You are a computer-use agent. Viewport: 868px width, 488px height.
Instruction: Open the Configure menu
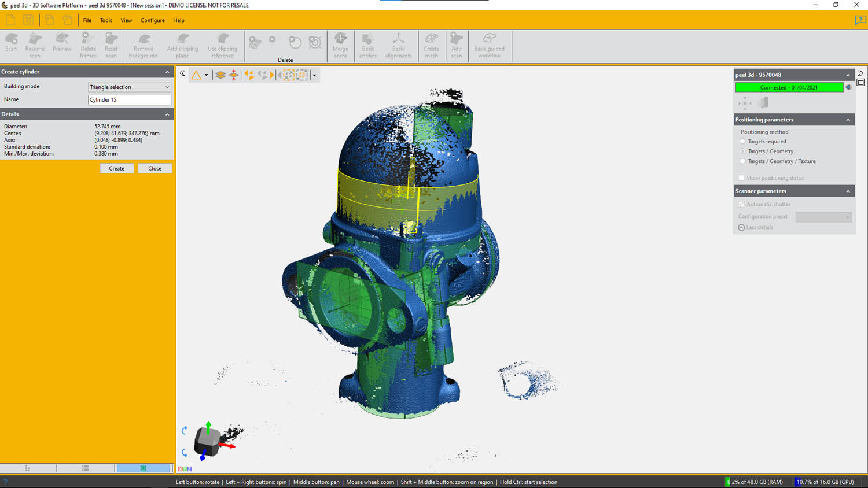click(x=152, y=20)
